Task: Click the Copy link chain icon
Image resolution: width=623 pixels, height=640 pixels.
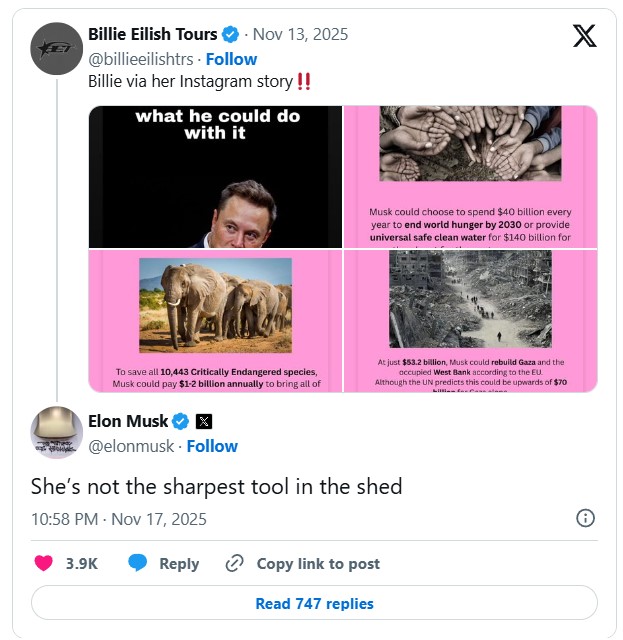Action: [x=235, y=563]
